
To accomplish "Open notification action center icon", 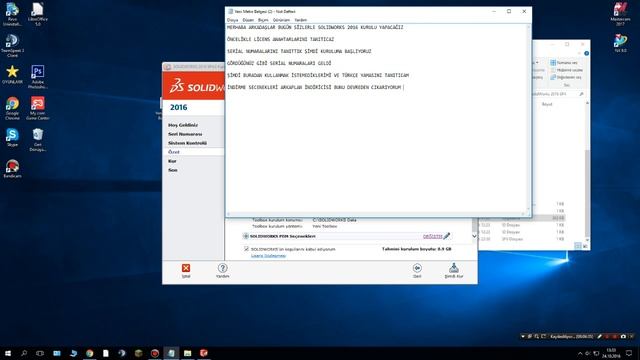I will pyautogui.click(x=629, y=353).
